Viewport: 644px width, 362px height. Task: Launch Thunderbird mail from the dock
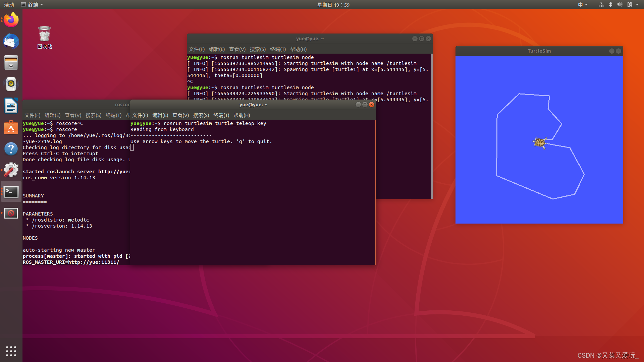tap(11, 42)
